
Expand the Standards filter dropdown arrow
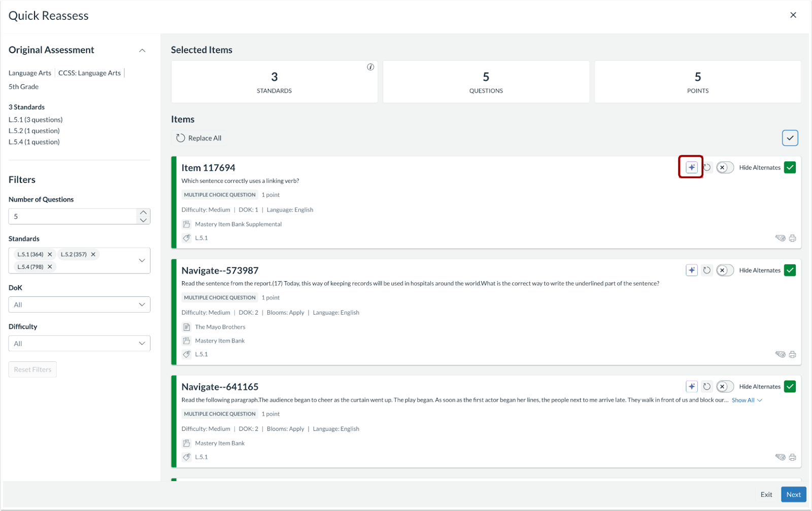[x=142, y=260]
